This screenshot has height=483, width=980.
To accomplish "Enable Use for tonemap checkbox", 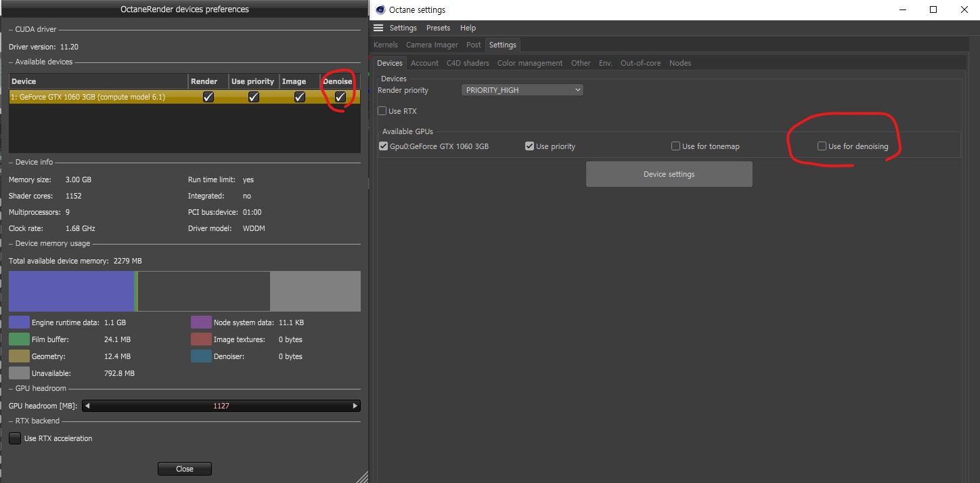I will 675,146.
